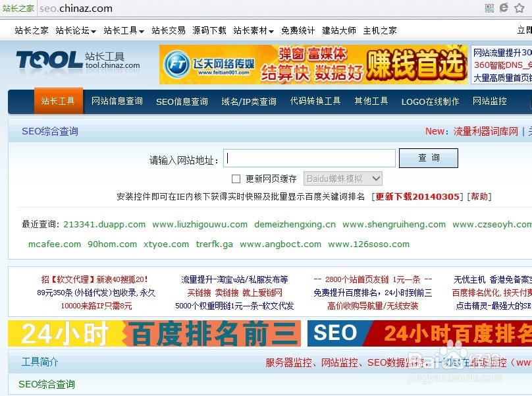Open recent query xtyoe.com
Screen dimensions: 532x396
point(166,244)
